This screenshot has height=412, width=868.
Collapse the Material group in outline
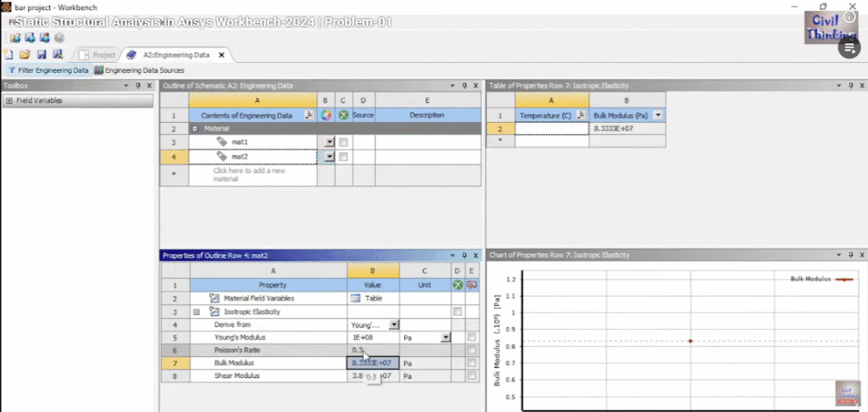tap(195, 129)
